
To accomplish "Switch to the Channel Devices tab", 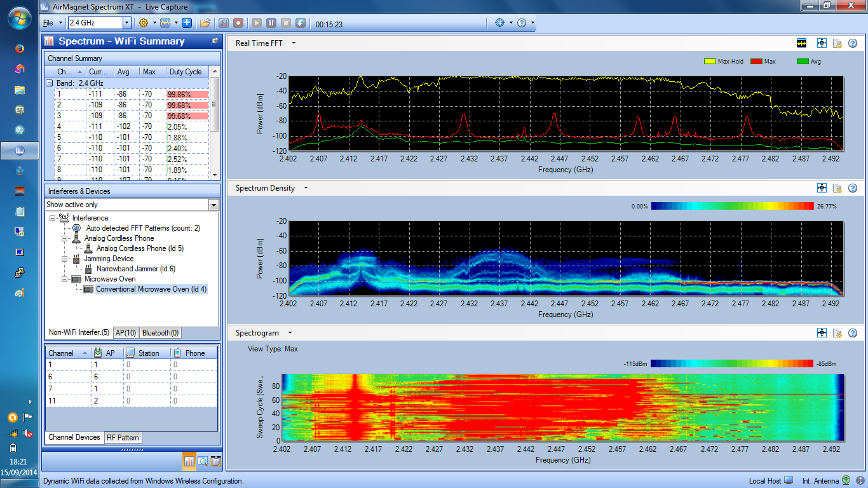I will (x=74, y=437).
